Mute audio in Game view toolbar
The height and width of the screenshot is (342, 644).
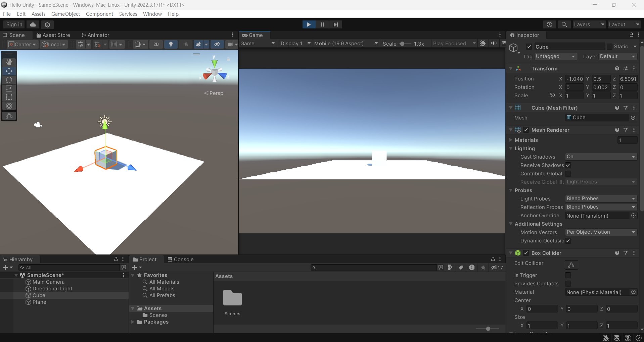[494, 44]
